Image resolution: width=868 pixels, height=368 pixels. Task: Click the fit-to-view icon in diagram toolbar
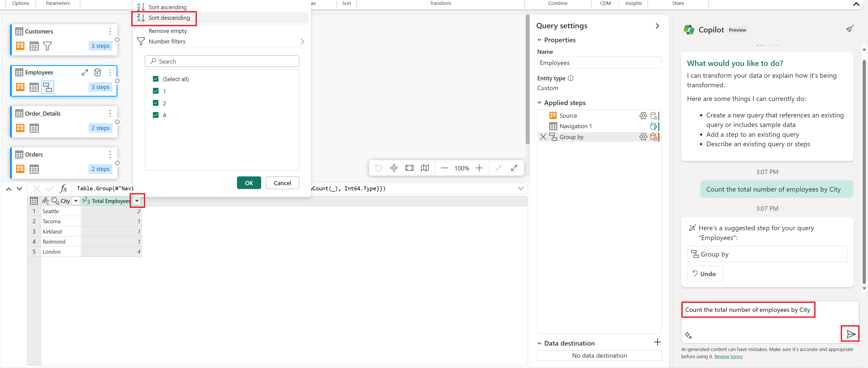point(409,168)
